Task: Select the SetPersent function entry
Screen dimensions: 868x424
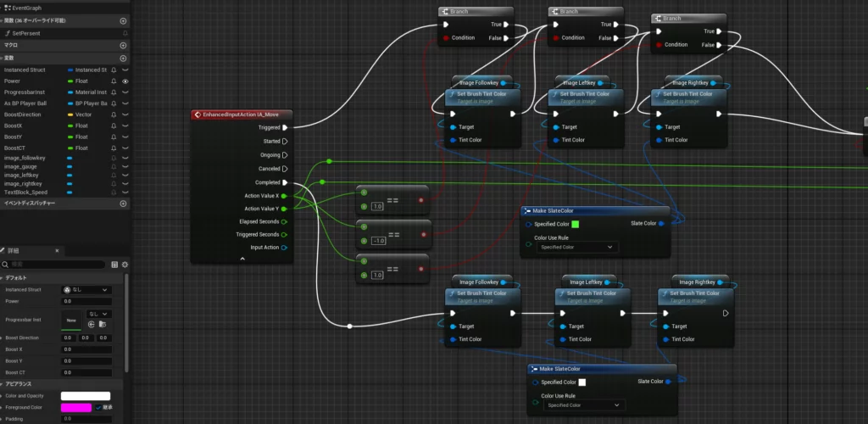Action: [27, 32]
